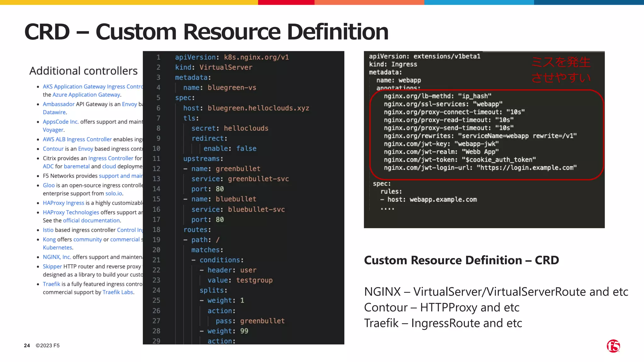Click 'service: greenbullet-svc' on line 13
The width and height of the screenshot is (644, 362).
[240, 179]
